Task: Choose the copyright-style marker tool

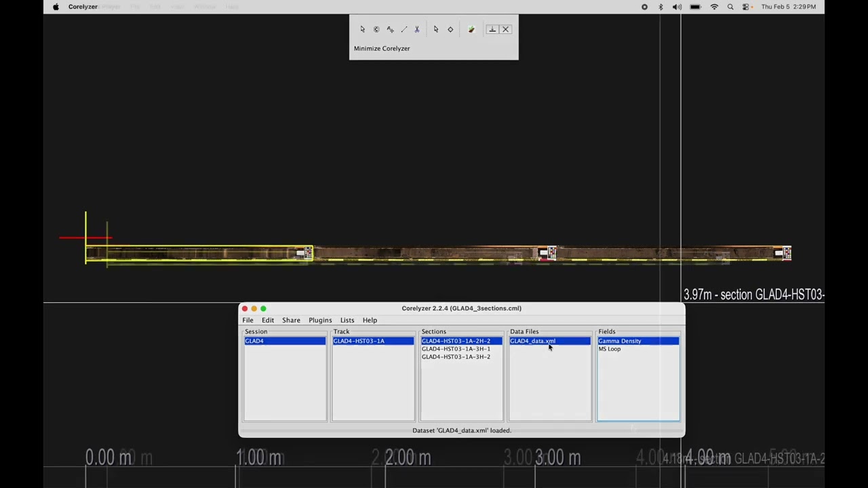Action: [x=376, y=29]
